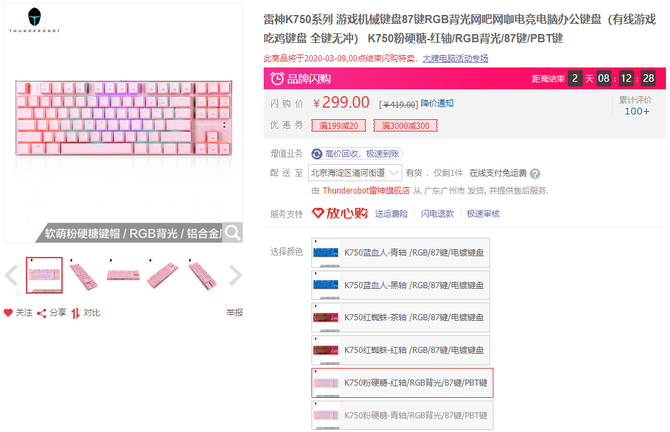This screenshot has width=670, height=432.
Task: Open the 北京海淀区清河街道 delivery dropdown
Action: tap(355, 173)
